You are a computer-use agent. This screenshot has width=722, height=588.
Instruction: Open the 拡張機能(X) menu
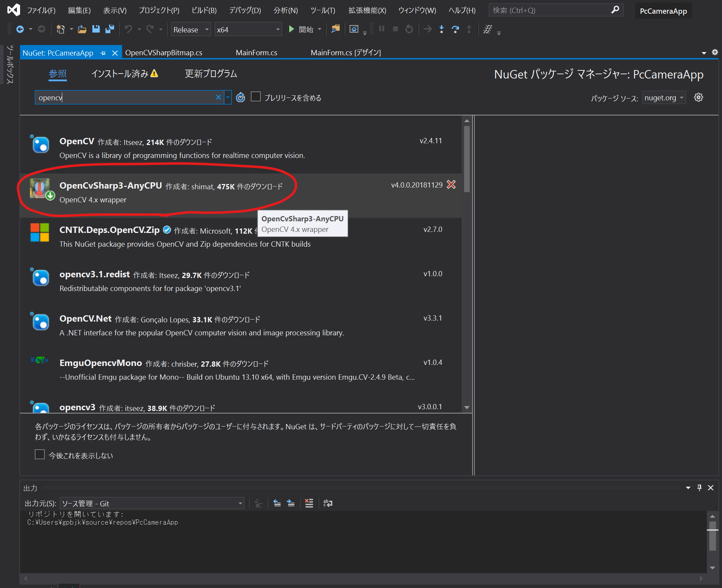tap(367, 10)
